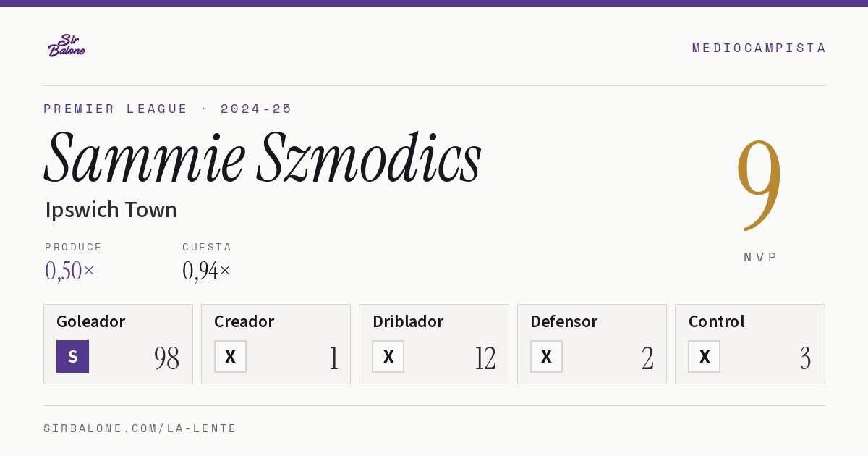
Task: Select the Defensor card score 2
Action: point(647,358)
